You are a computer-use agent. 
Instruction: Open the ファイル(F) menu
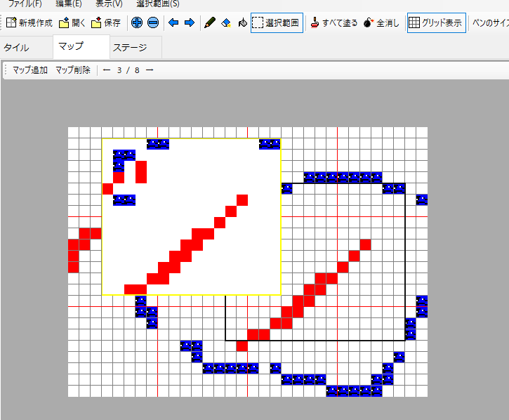[25, 4]
